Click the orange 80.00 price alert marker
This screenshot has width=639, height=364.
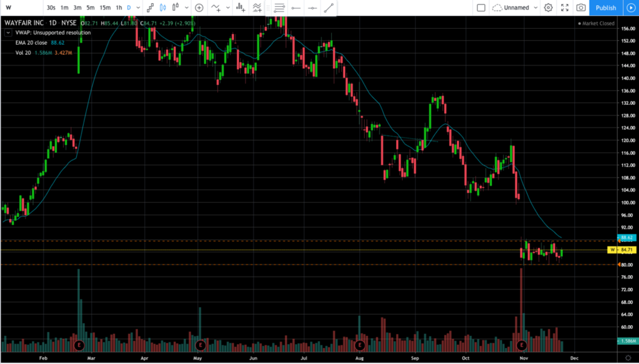[620, 264]
